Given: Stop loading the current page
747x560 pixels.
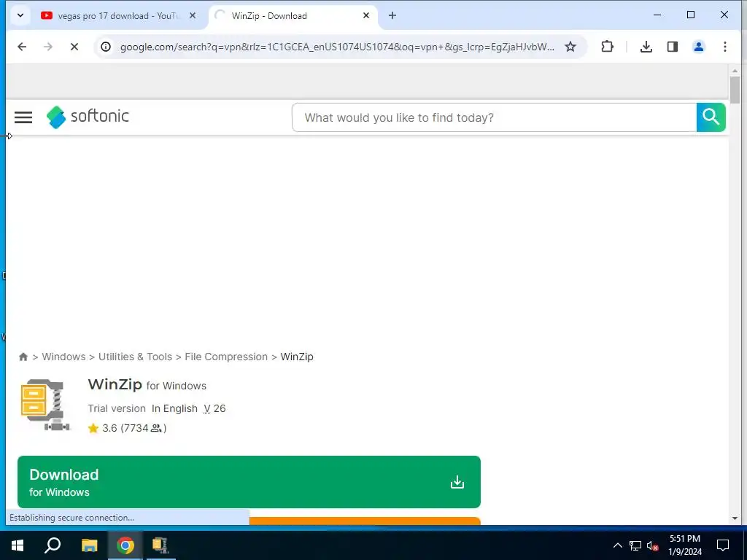Looking at the screenshot, I should [x=74, y=47].
